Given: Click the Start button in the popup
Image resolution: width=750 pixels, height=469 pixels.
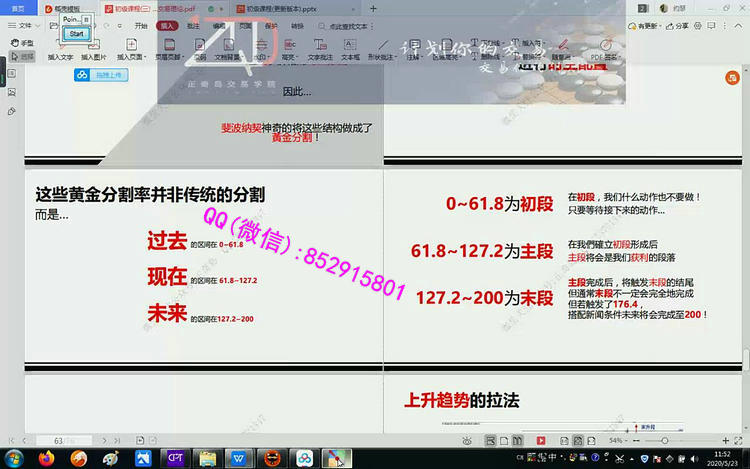Looking at the screenshot, I should [76, 33].
